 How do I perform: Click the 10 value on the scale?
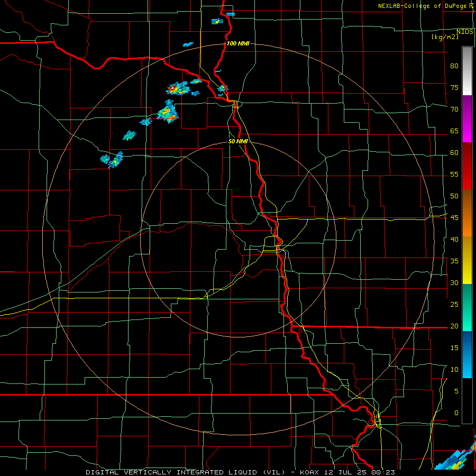click(454, 370)
